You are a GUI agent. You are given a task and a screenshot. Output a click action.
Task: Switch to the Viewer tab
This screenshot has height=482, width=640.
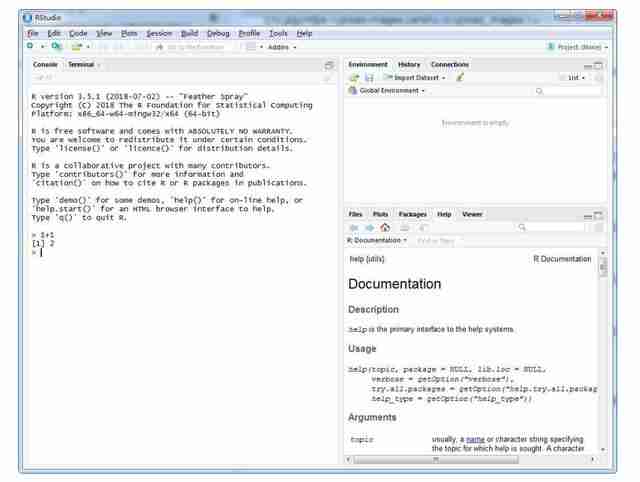(x=472, y=214)
